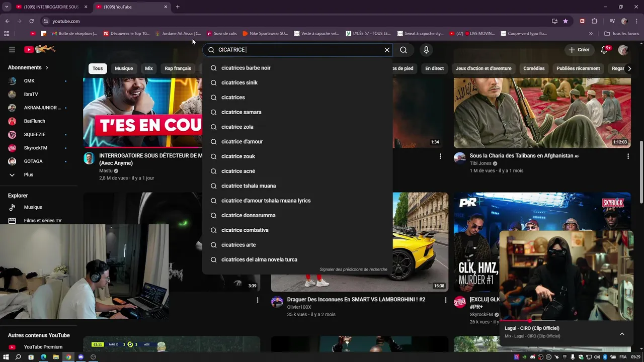Screen dimensions: 644x362
Task: Open the BatFlunch subscription channel
Action: 38,121
